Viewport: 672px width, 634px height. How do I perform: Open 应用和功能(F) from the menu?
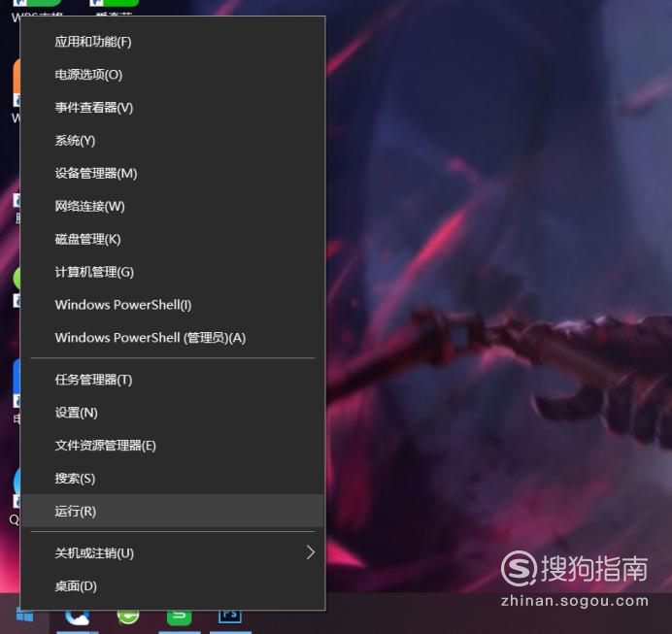pyautogui.click(x=173, y=42)
